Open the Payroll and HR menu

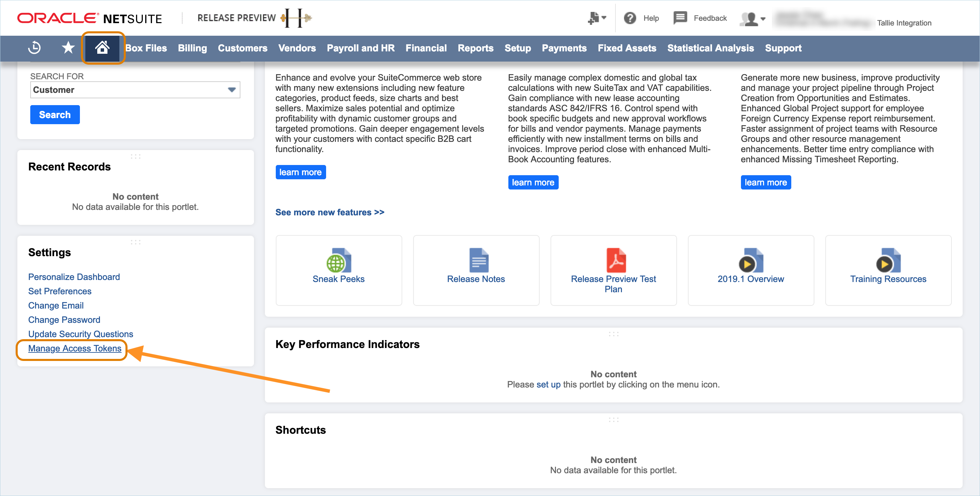[x=361, y=48]
